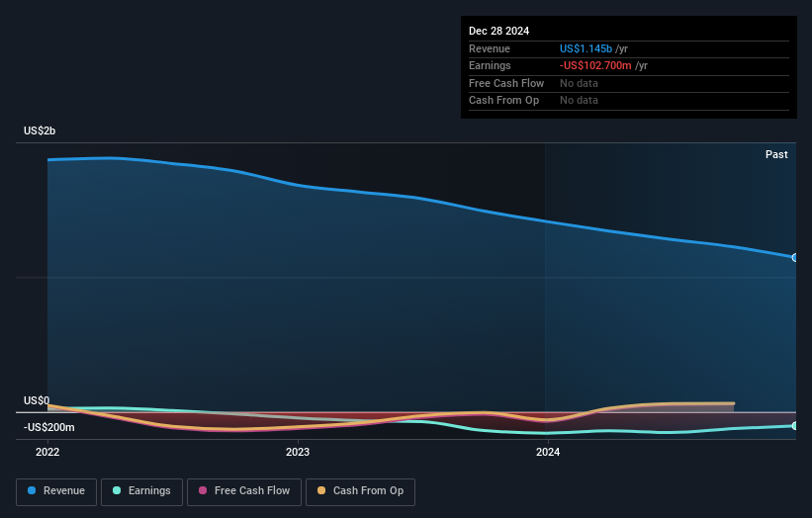This screenshot has height=518, width=812.
Task: Click the Earnings tooltip row label
Action: coord(490,65)
